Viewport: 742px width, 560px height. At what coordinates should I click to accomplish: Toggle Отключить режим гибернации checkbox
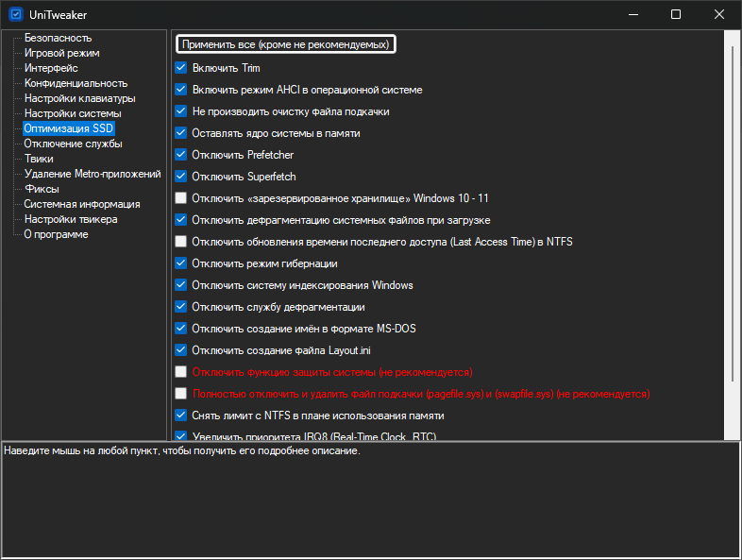[181, 263]
